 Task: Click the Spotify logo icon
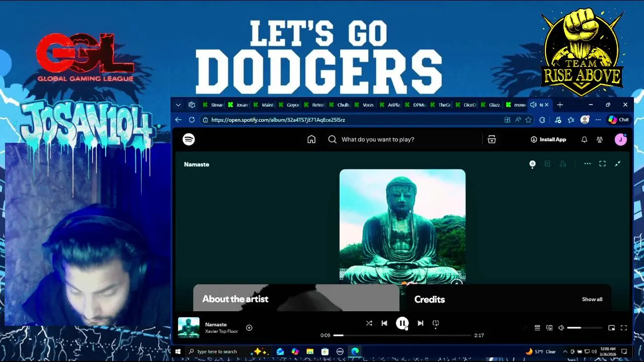click(x=189, y=139)
